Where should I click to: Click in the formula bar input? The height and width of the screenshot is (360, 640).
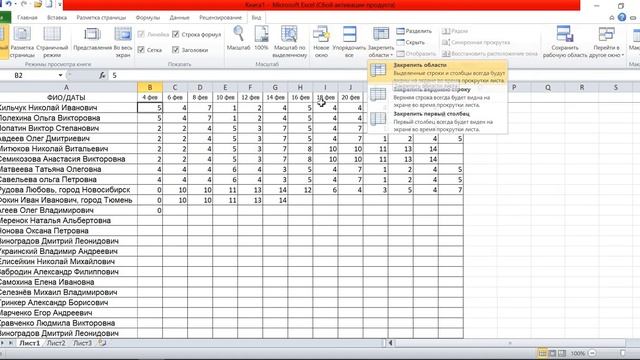373,76
